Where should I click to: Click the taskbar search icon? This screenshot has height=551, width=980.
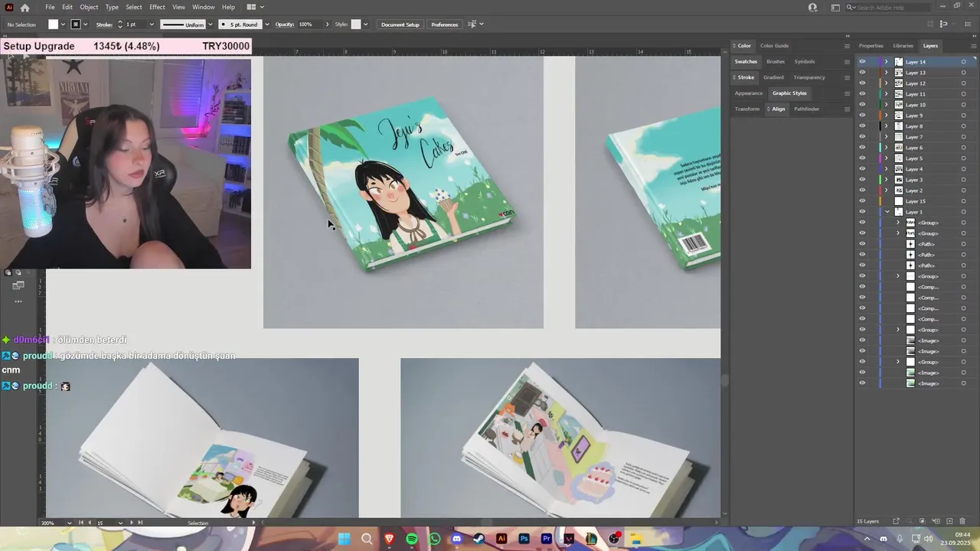tap(367, 539)
